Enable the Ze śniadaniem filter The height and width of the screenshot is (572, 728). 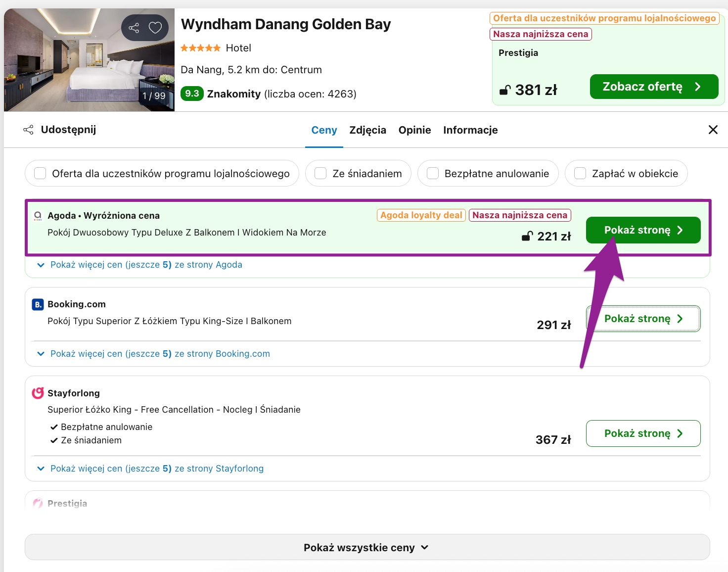click(320, 173)
